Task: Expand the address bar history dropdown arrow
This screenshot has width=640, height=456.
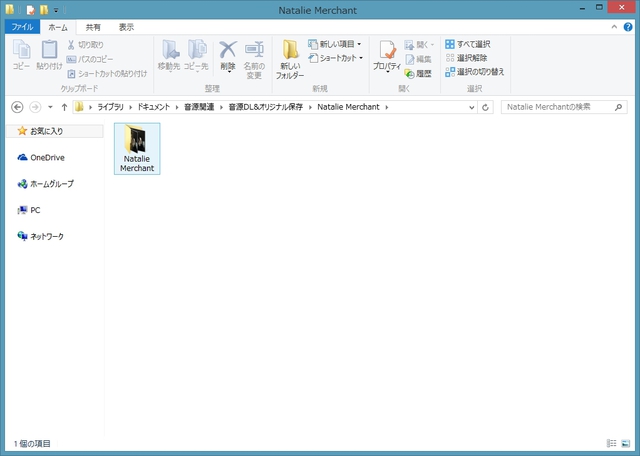Action: 472,107
